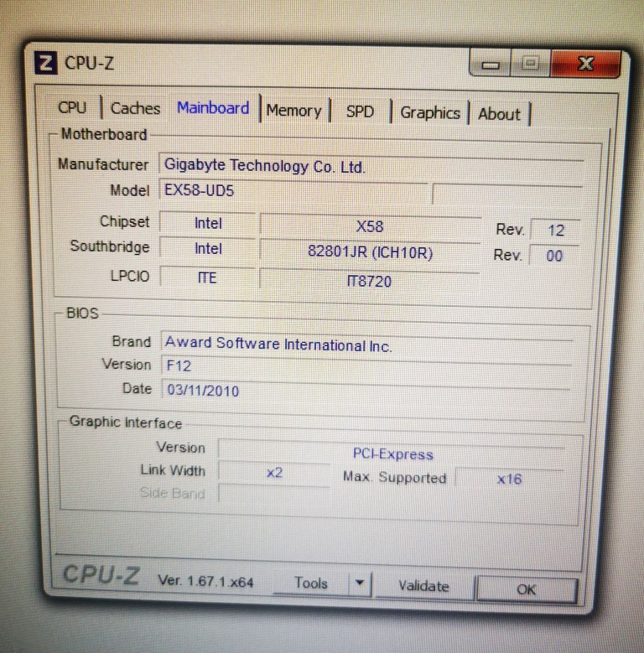Click the Chipset value X58

(370, 226)
